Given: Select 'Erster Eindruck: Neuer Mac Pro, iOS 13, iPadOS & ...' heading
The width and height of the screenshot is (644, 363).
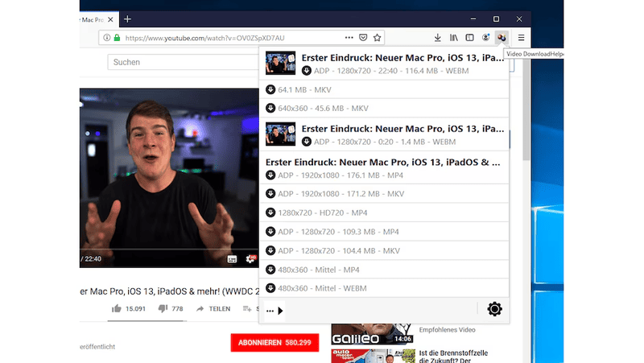Looking at the screenshot, I should 383,163.
